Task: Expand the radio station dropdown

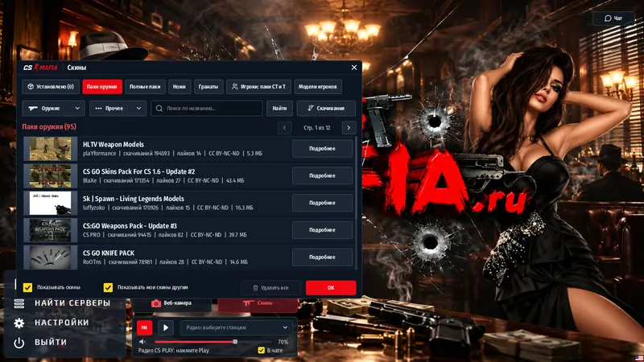Action: 237,327
